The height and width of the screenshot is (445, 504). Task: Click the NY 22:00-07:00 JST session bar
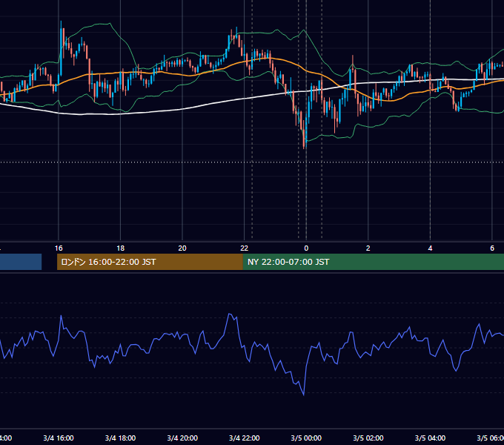coord(373,262)
